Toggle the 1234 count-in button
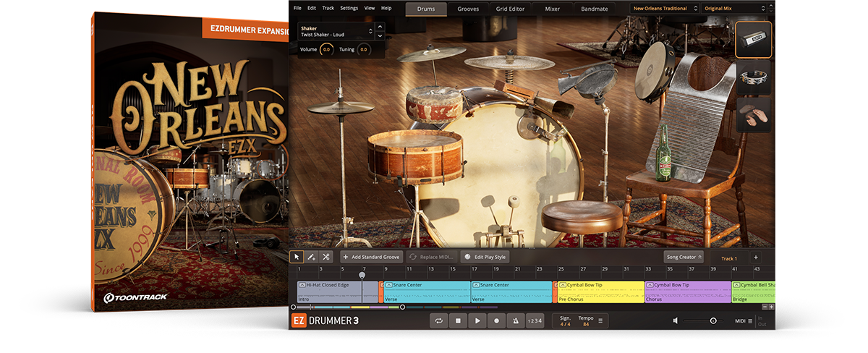868x353 pixels. click(534, 320)
